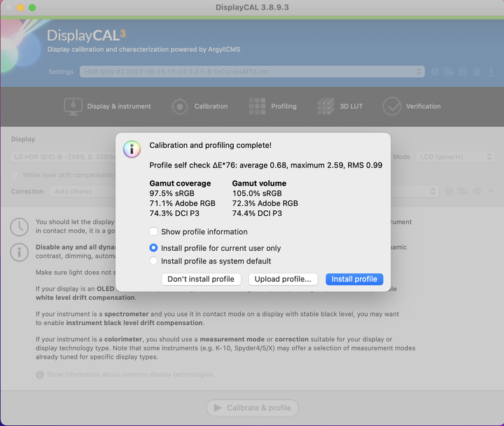This screenshot has width=504, height=426.
Task: Click the trash icon to delete settings
Action: point(477,71)
